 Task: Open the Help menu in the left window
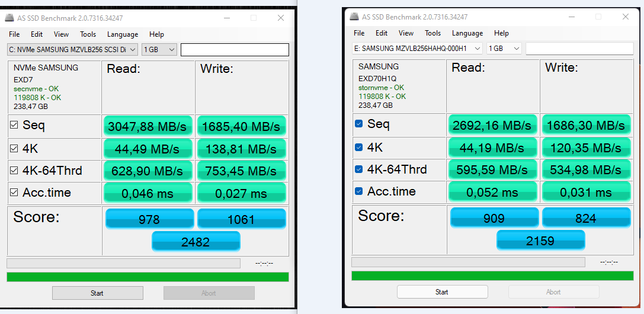(x=156, y=34)
